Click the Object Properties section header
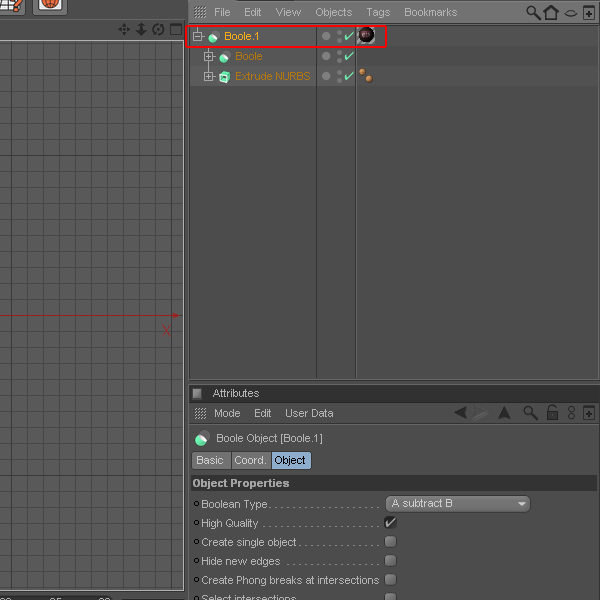 click(394, 483)
